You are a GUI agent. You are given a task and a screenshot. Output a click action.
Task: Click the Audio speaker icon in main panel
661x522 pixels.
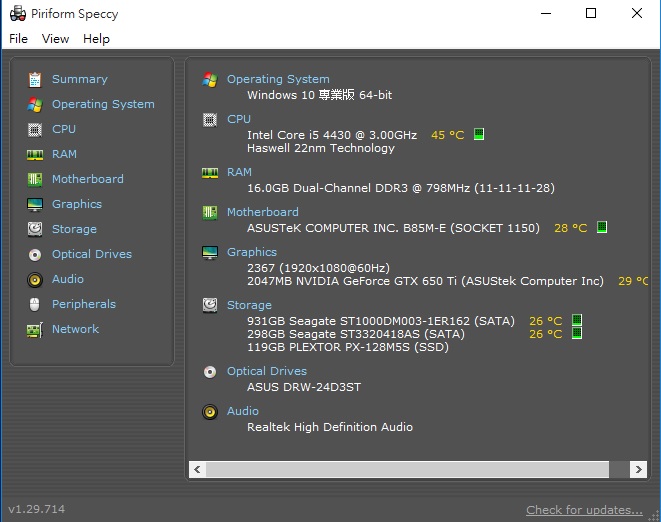(x=210, y=412)
